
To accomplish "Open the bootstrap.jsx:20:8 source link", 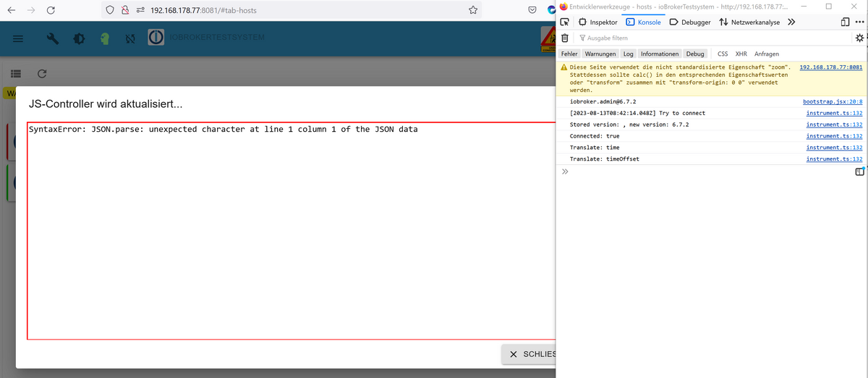I will 833,101.
